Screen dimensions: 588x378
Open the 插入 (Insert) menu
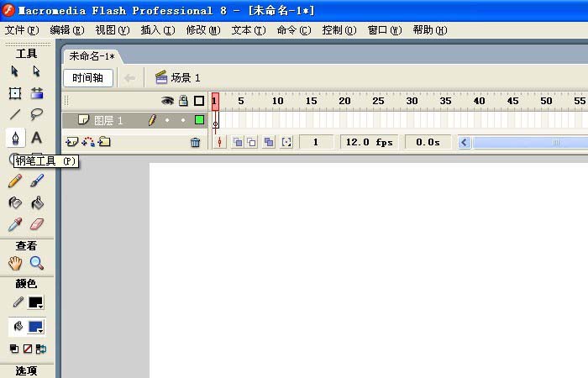click(158, 30)
